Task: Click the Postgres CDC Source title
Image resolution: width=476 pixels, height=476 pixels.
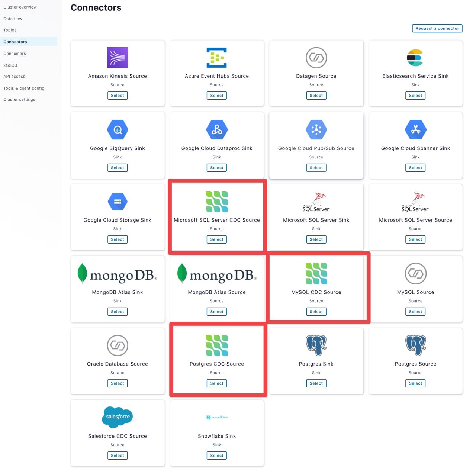Action: (x=217, y=364)
